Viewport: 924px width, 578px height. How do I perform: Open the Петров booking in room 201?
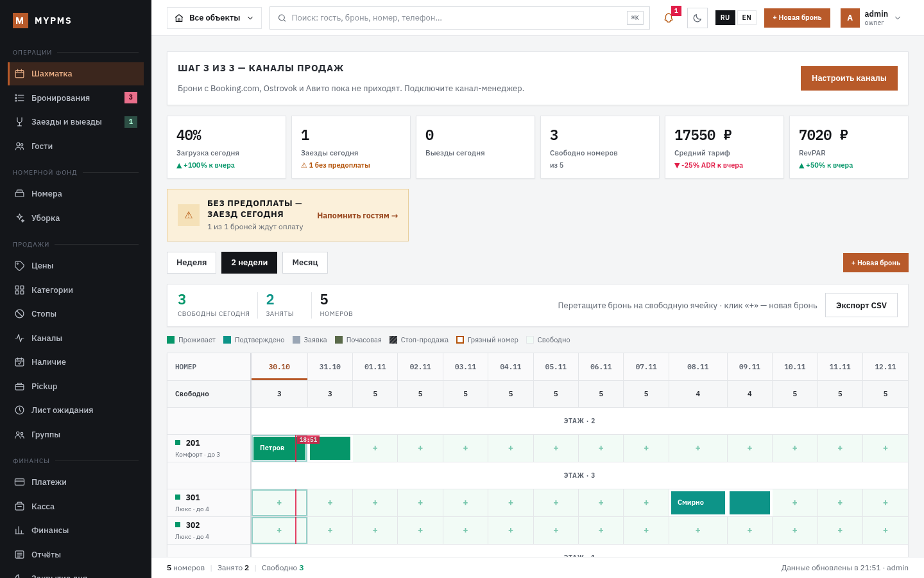[280, 448]
